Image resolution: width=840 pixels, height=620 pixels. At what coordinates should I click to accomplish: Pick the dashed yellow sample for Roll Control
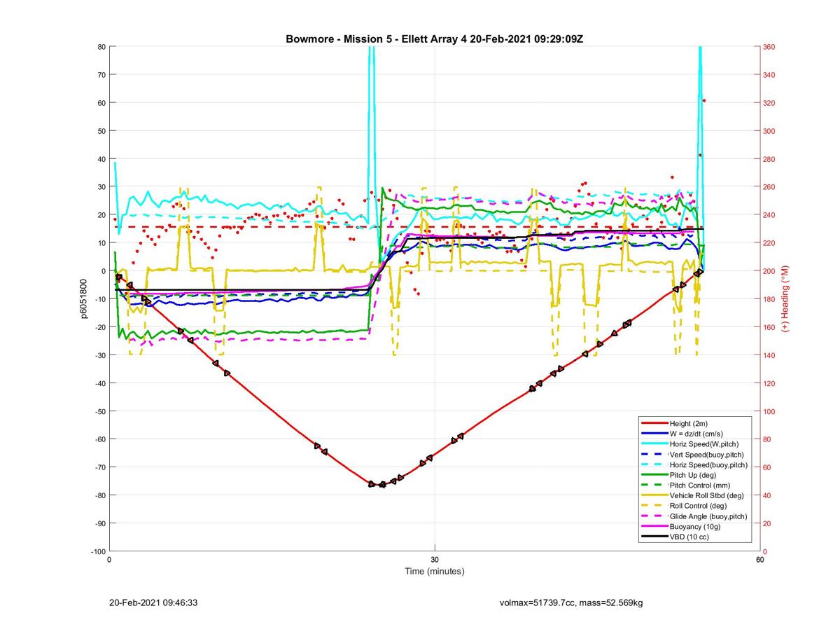tap(654, 506)
